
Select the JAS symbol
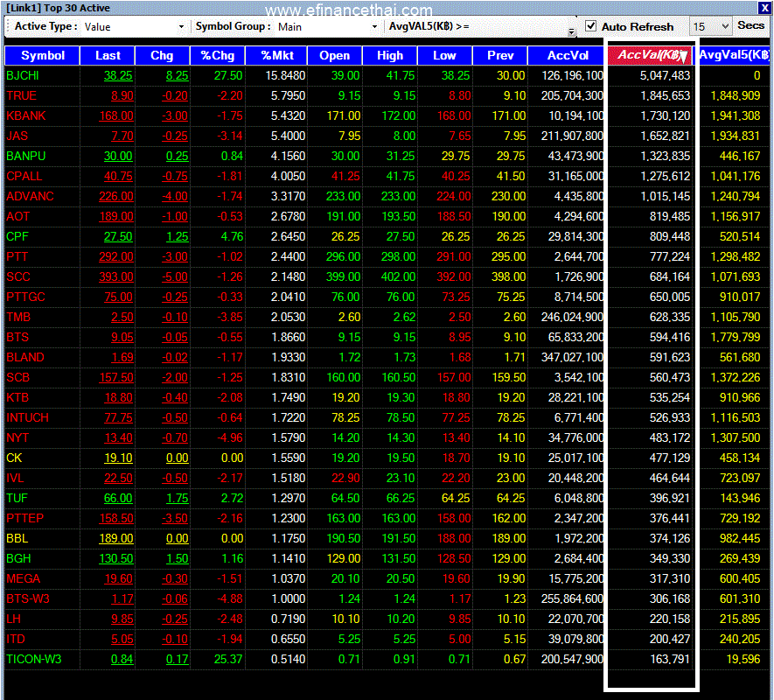17,136
